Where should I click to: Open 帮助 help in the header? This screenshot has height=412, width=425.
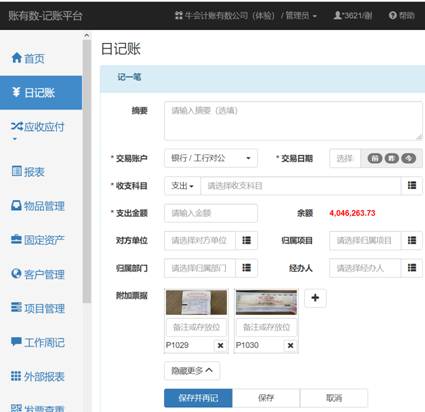click(x=402, y=15)
